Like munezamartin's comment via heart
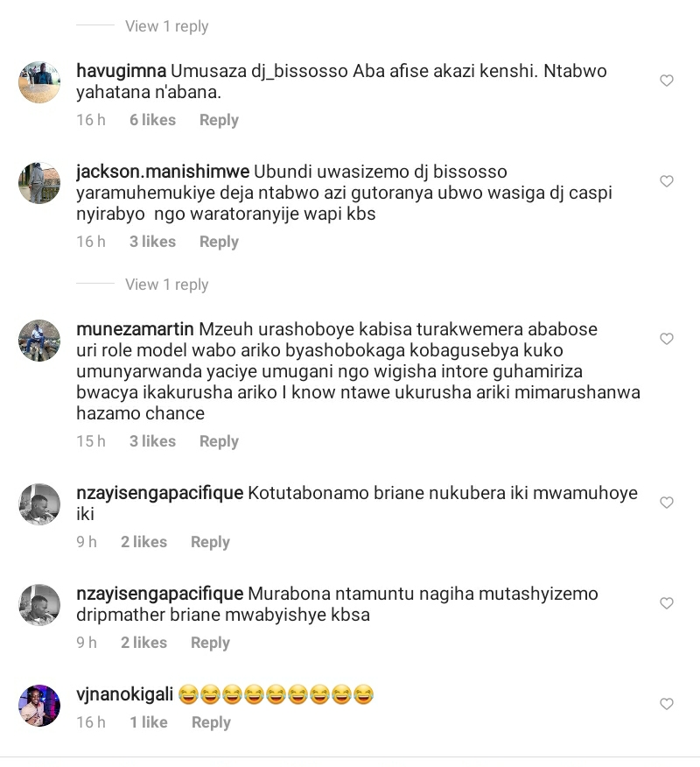Image resolution: width=700 pixels, height=767 pixels. 666,339
